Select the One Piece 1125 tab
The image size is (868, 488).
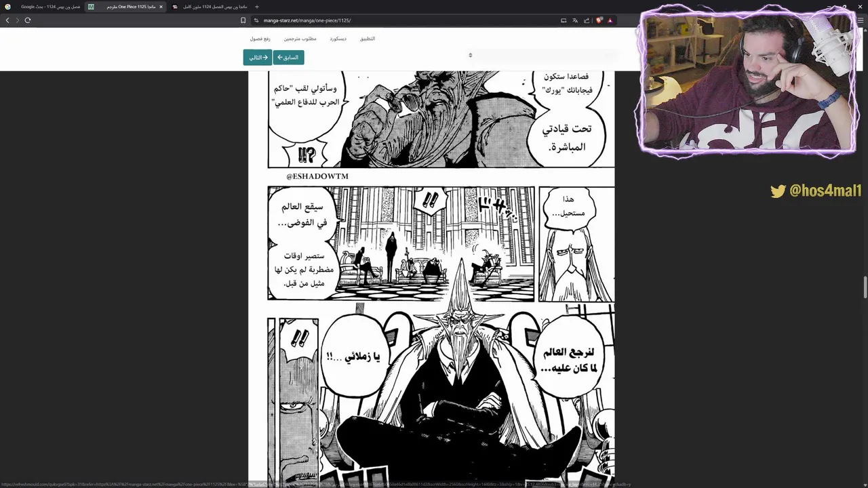[x=125, y=7]
